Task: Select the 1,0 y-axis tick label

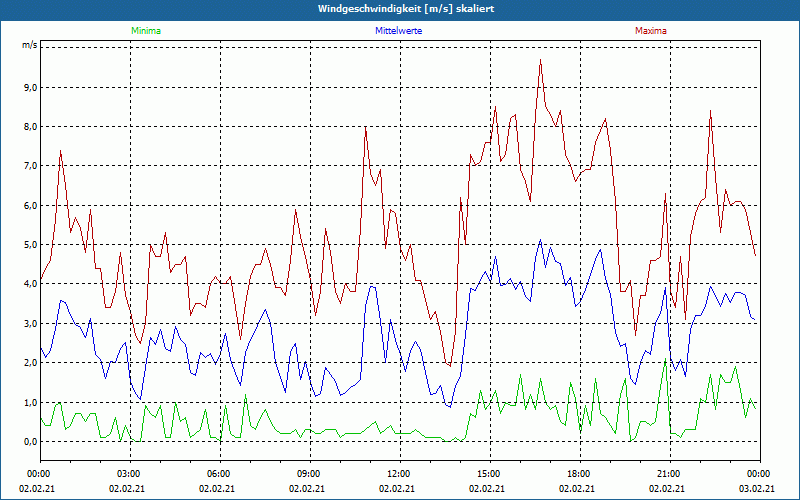Action: click(x=29, y=403)
